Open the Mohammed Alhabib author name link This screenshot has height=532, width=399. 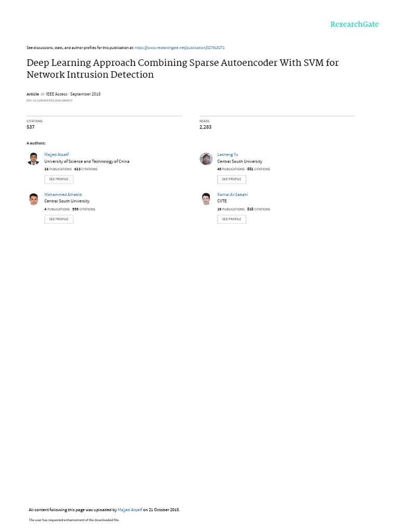pos(63,194)
